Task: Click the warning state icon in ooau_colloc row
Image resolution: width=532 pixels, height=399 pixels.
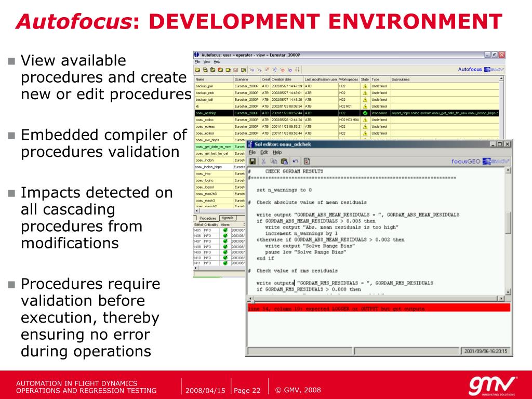Action: [x=365, y=120]
